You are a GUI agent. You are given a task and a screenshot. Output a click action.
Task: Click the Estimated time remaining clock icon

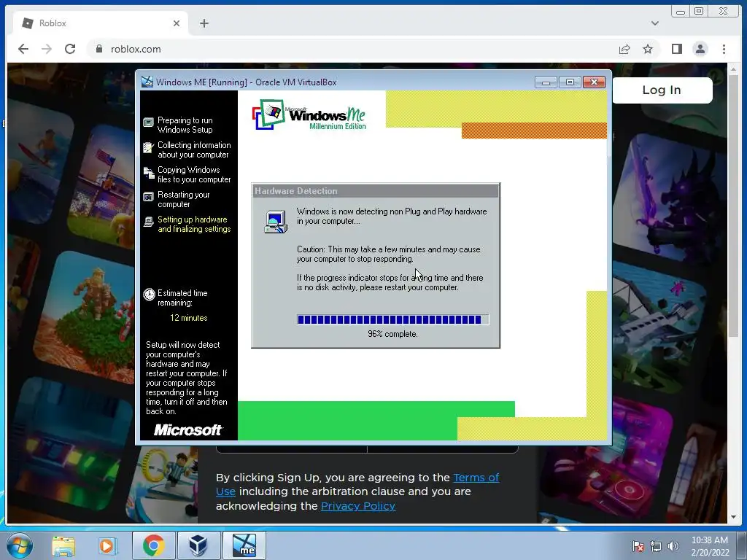click(149, 295)
